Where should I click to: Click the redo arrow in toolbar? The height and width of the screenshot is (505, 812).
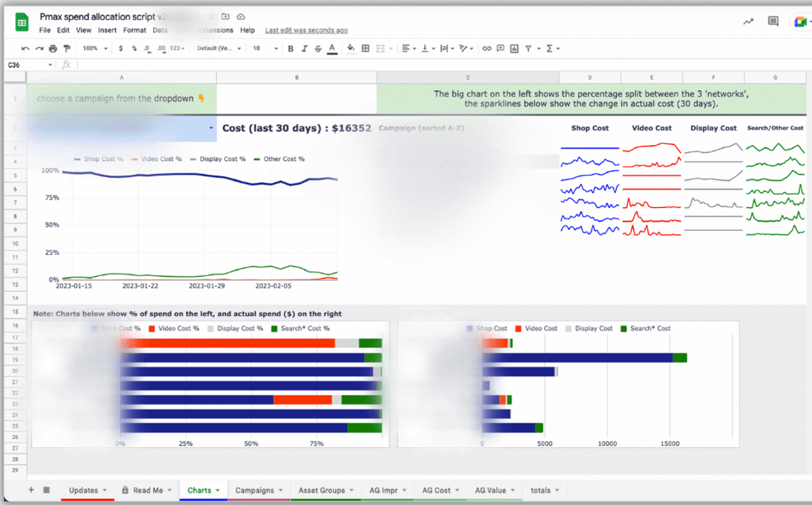[x=39, y=48]
